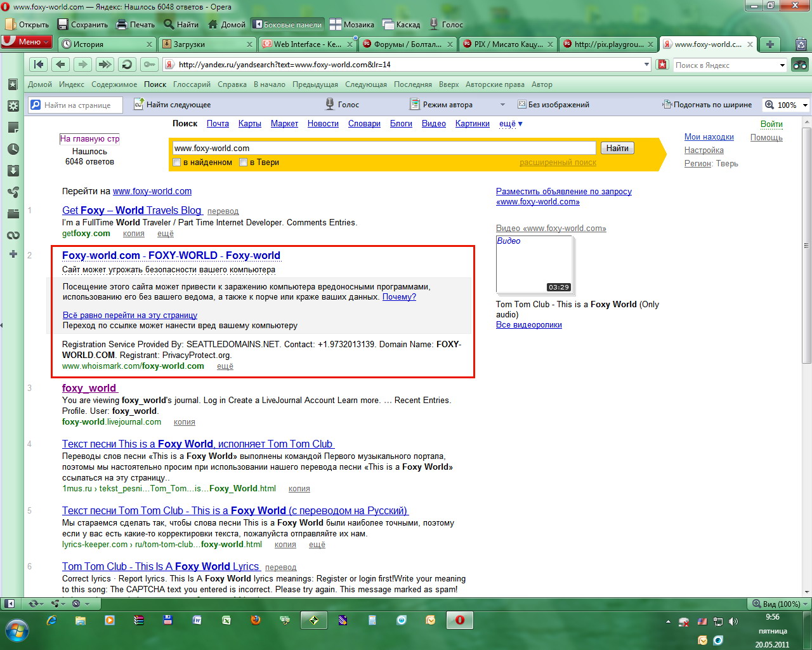The width and height of the screenshot is (812, 650).
Task: Click 'Всё равно перейти на эту страницу'
Action: click(x=130, y=315)
